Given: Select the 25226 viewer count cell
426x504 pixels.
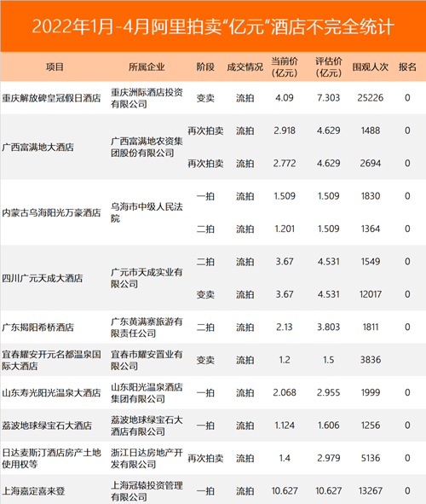Looking at the screenshot, I should pyautogui.click(x=371, y=98).
